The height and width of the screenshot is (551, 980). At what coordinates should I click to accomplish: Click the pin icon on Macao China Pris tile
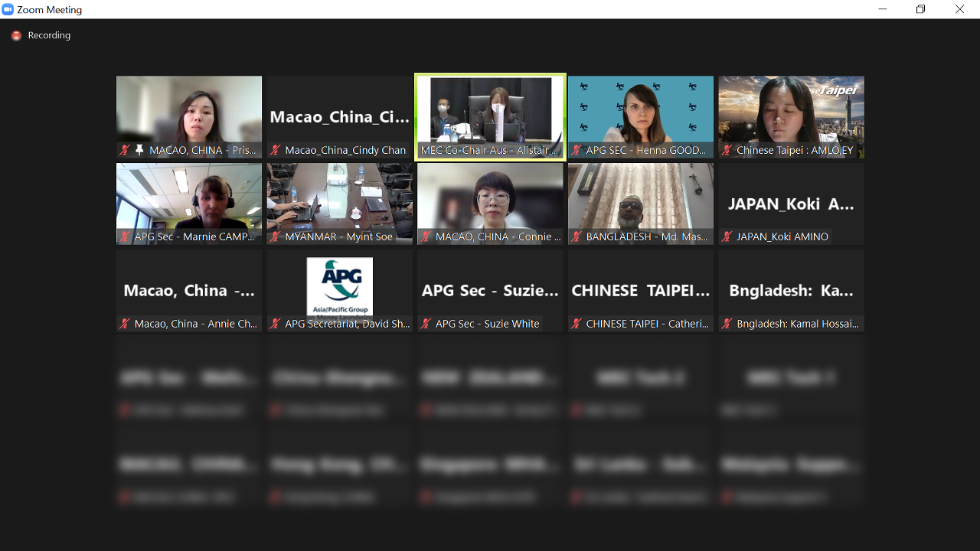click(139, 151)
